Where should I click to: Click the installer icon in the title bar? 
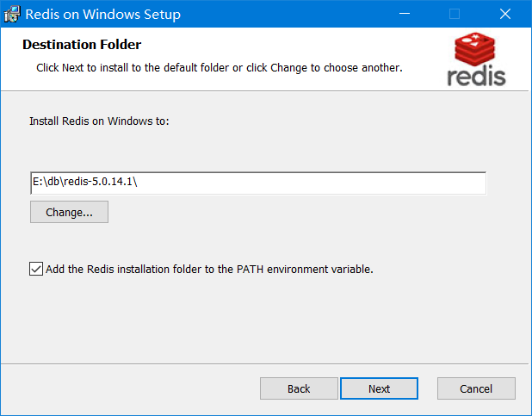(x=13, y=14)
